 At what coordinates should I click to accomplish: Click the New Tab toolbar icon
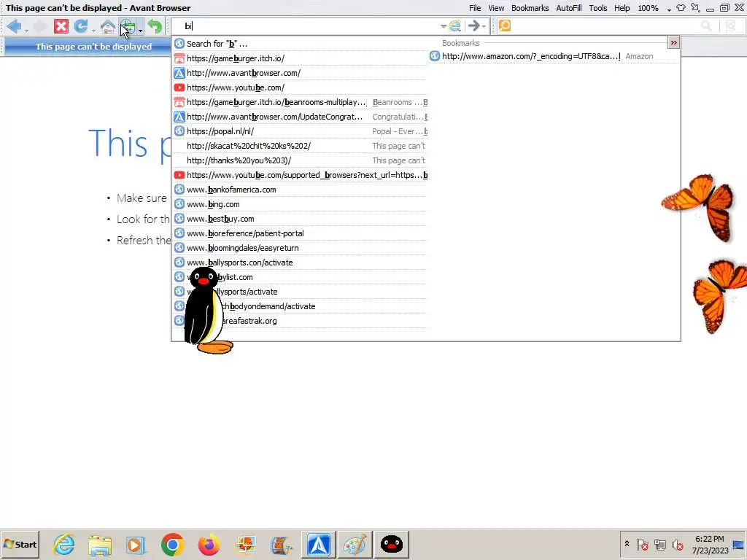coord(128,26)
